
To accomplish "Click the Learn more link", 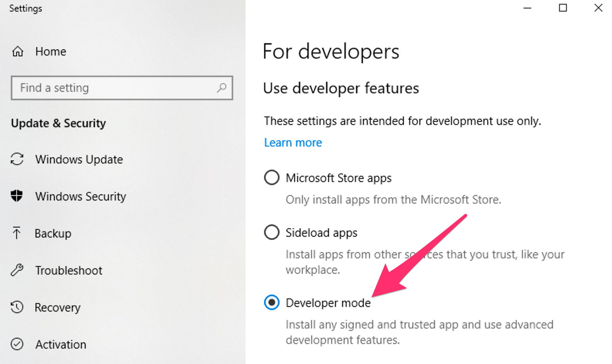I will click(292, 142).
